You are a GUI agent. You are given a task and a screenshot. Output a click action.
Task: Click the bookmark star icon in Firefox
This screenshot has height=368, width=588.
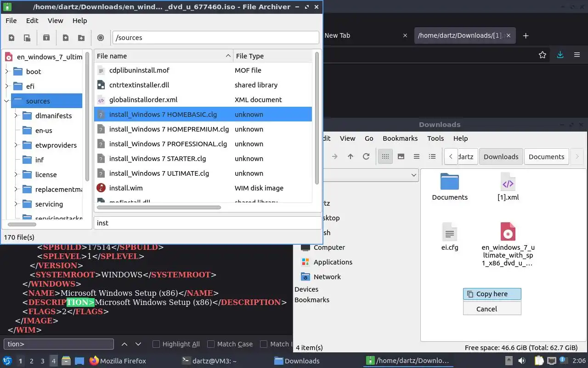click(x=543, y=55)
